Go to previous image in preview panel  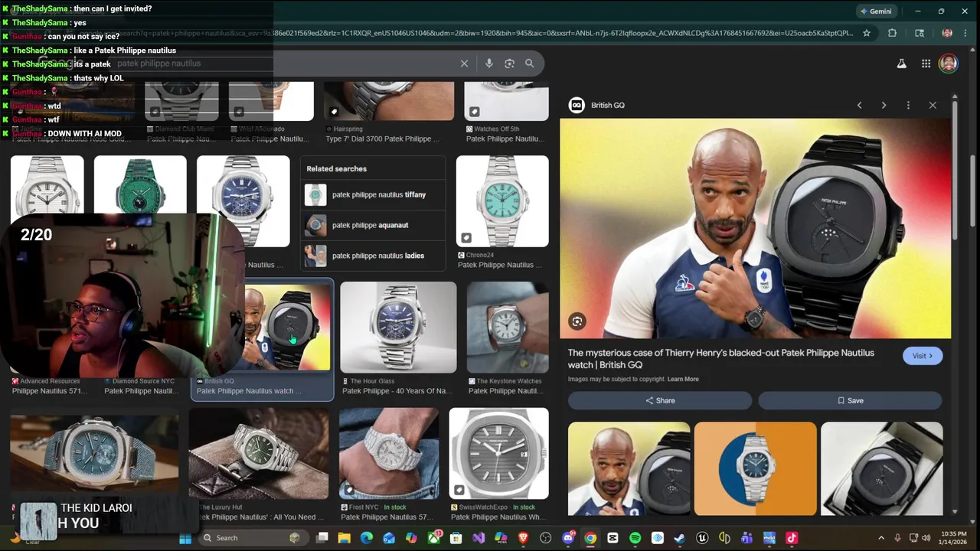click(859, 106)
